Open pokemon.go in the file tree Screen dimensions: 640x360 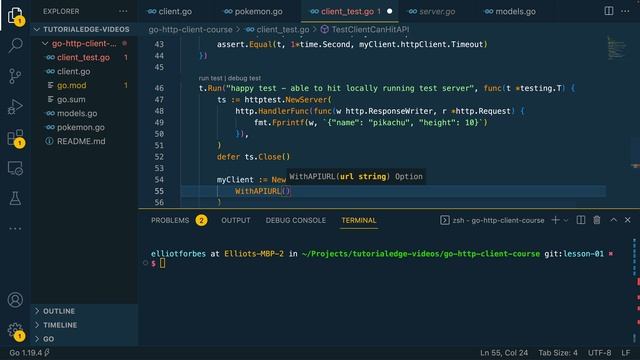[80, 127]
